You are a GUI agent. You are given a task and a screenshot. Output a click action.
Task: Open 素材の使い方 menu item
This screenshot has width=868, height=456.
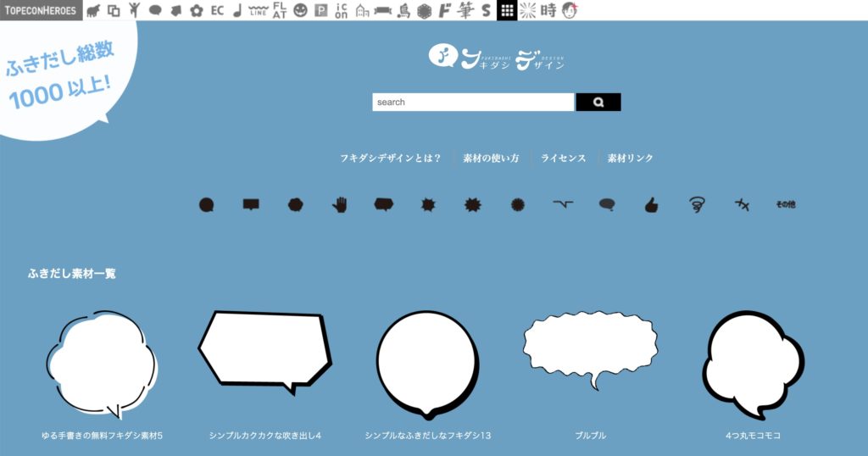491,158
